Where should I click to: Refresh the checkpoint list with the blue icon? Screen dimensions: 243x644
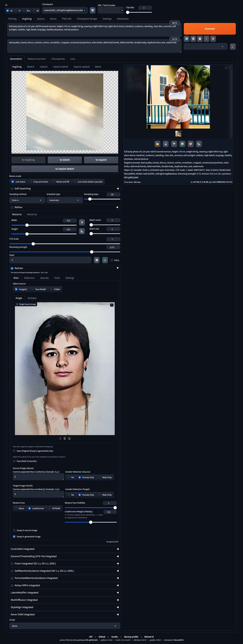93,10
